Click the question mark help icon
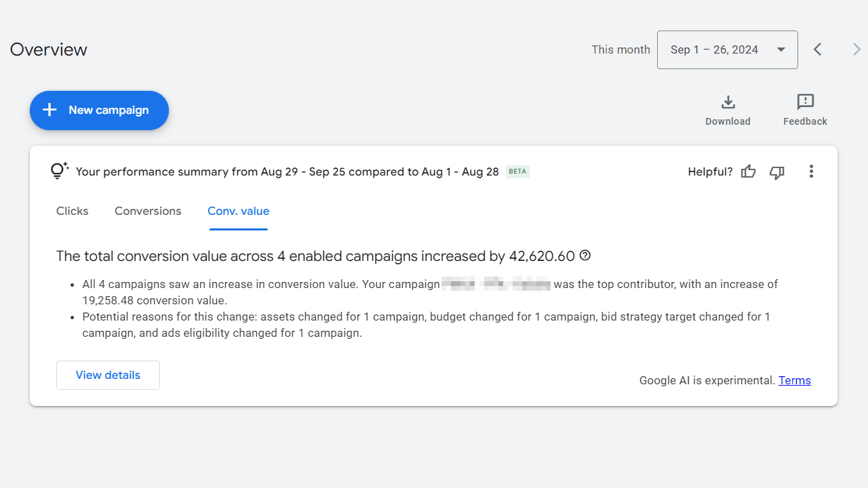868x488 pixels. [585, 256]
